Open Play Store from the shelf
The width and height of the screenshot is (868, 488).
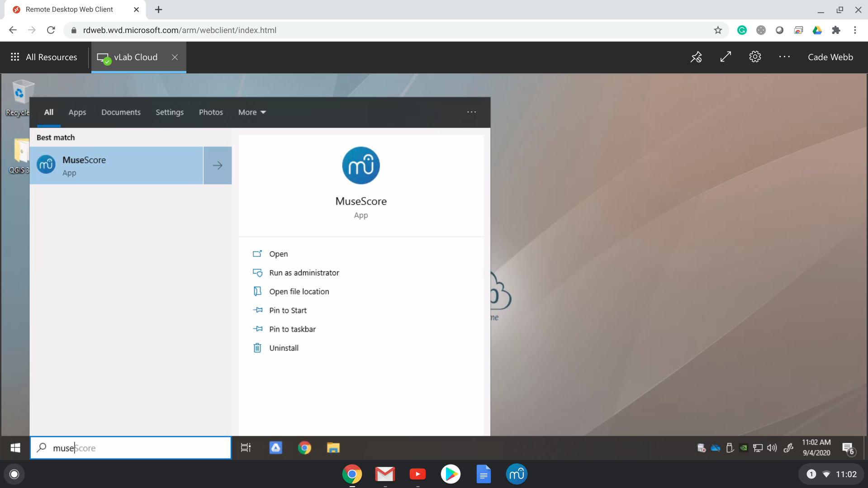[x=451, y=474]
